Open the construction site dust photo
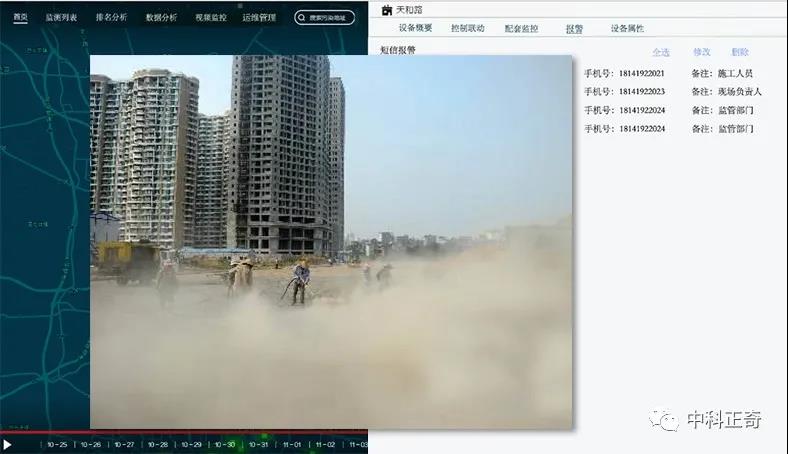The image size is (788, 454). coord(330,240)
